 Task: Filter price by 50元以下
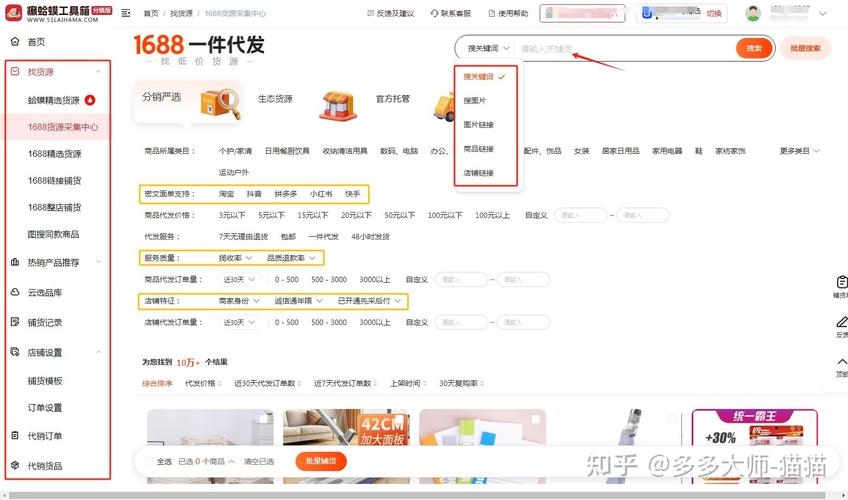coord(400,215)
